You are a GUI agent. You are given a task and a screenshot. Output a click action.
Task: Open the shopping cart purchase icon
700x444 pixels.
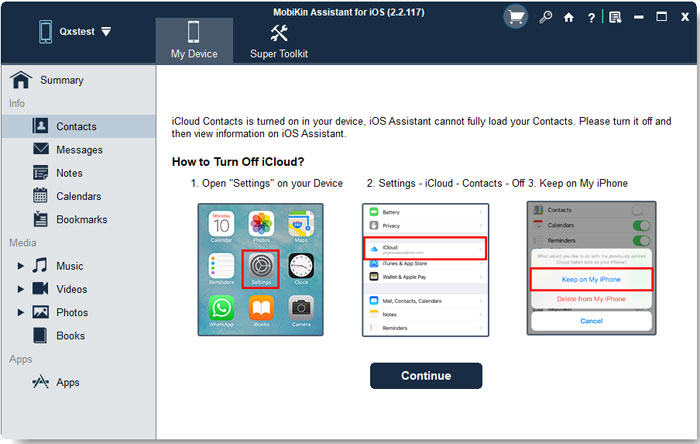pos(516,17)
